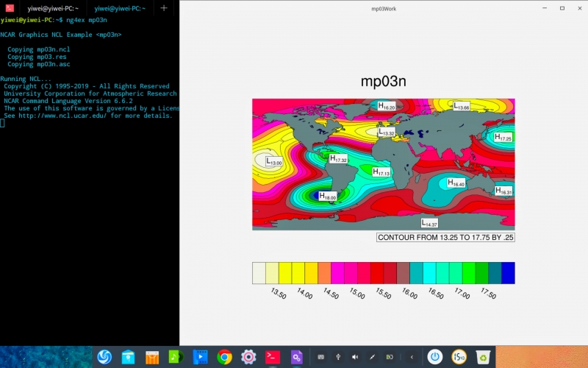Image resolution: width=588 pixels, height=368 pixels.
Task: Open the clock widget in the dock
Action: 459,357
